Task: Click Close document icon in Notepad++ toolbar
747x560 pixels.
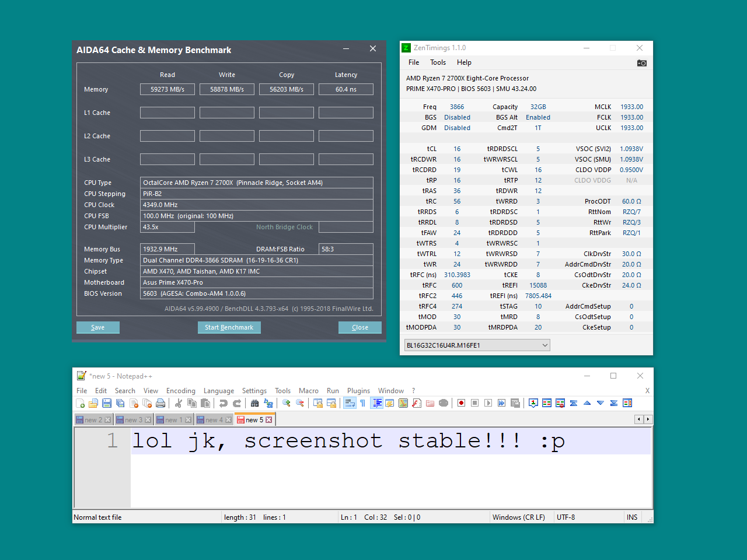Action: click(134, 403)
